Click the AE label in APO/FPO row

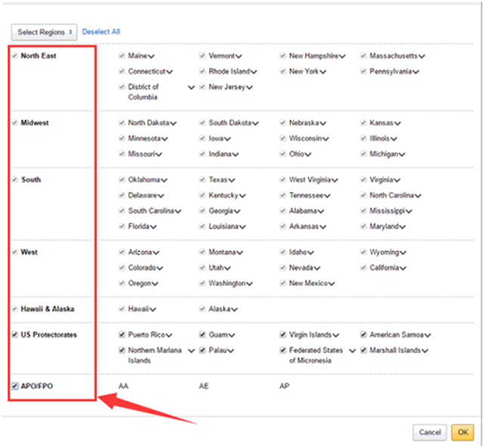pyautogui.click(x=203, y=386)
